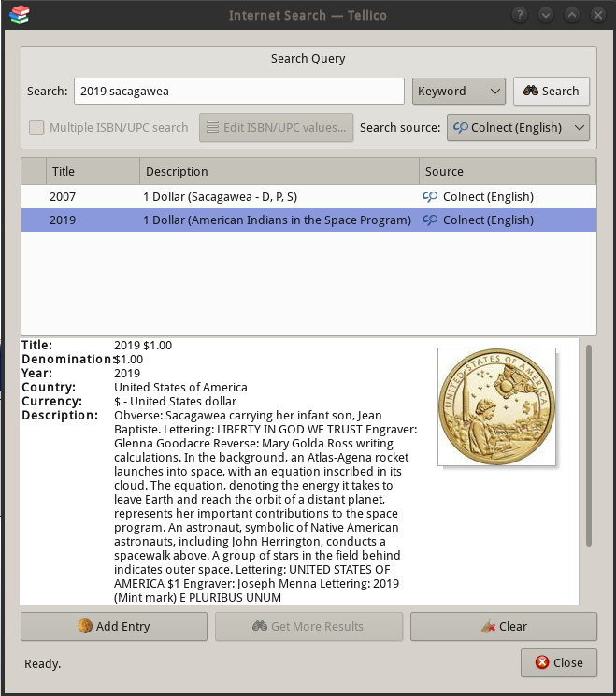Click the Edit ISBN/UPC values button
This screenshot has height=696, width=616.
(276, 127)
